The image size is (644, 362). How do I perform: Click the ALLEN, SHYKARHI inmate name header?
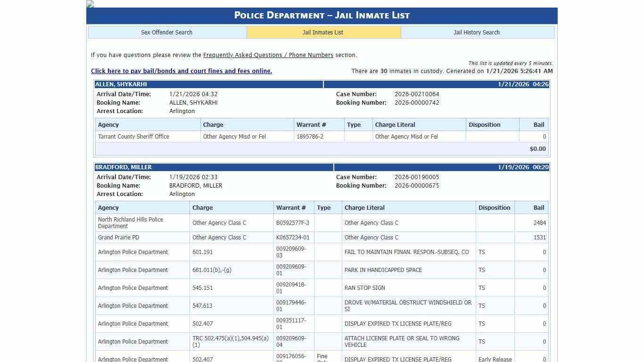[121, 84]
